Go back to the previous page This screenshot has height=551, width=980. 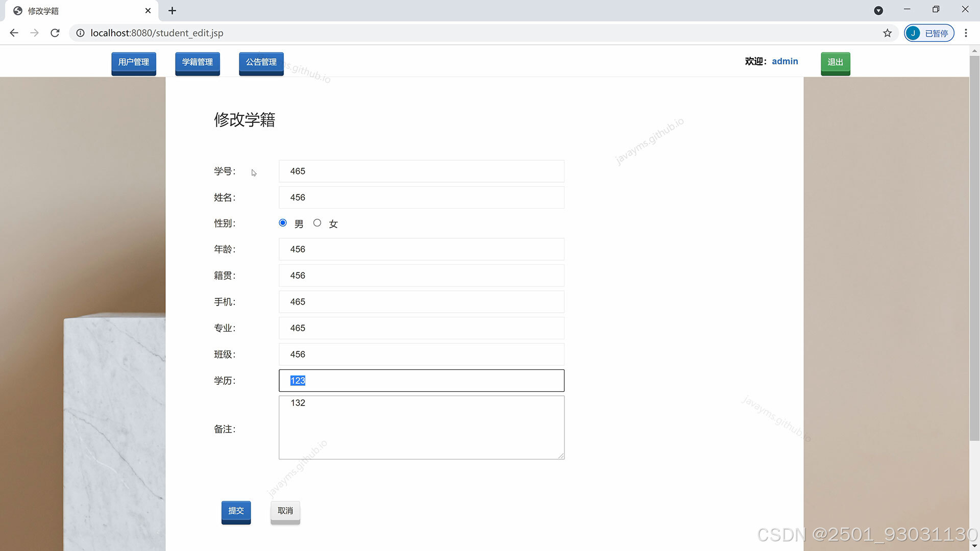(x=14, y=33)
